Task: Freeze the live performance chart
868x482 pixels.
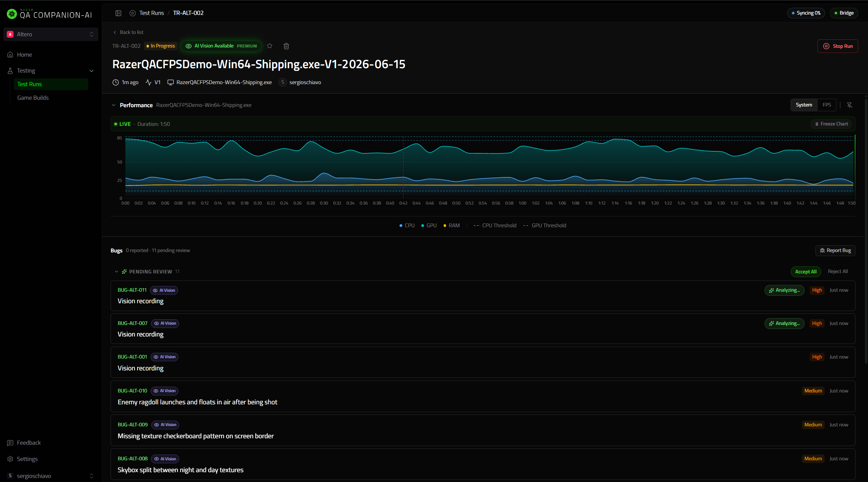Action: [831, 124]
